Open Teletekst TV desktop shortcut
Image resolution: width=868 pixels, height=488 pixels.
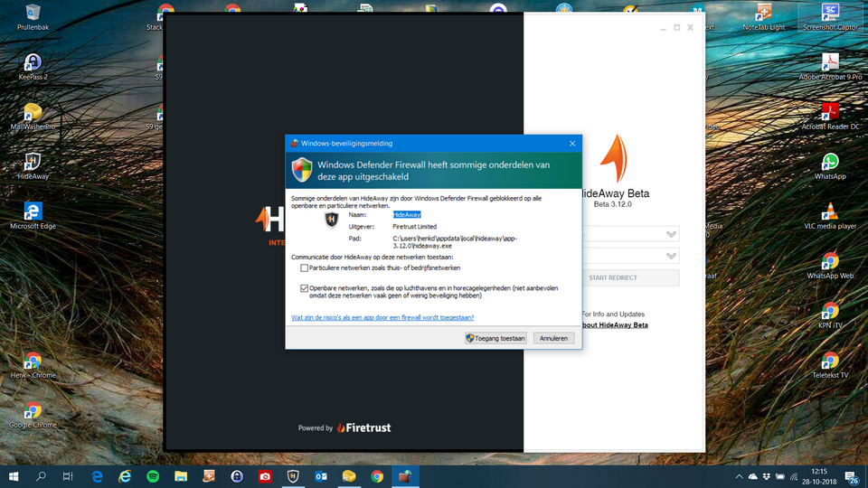click(830, 365)
